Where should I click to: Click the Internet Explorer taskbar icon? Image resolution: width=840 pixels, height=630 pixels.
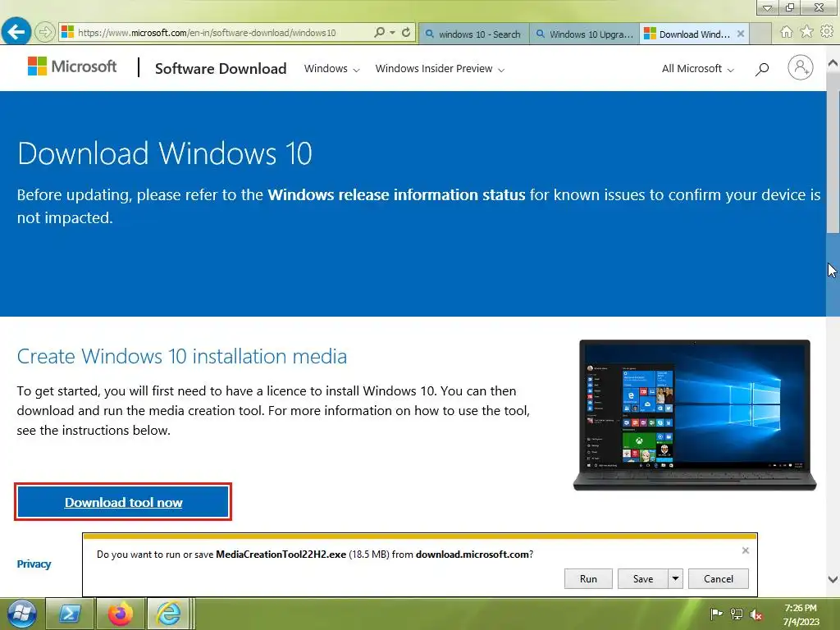169,614
